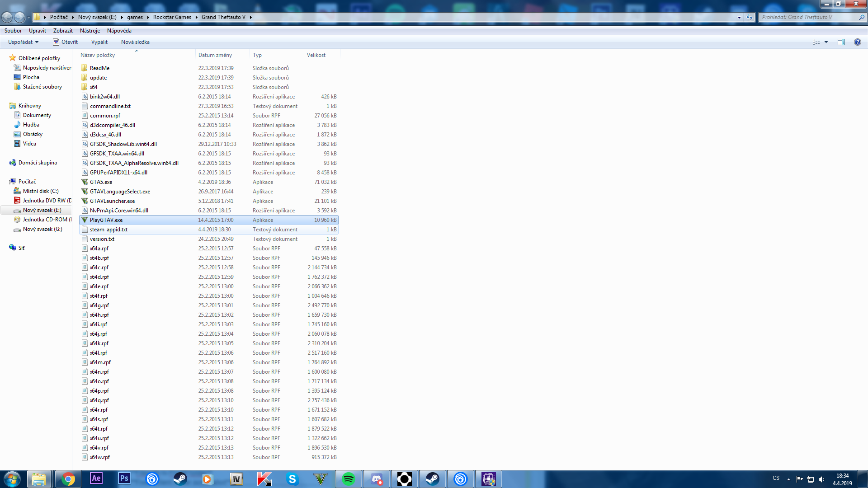Toggle the preview pane icon

pyautogui.click(x=841, y=42)
